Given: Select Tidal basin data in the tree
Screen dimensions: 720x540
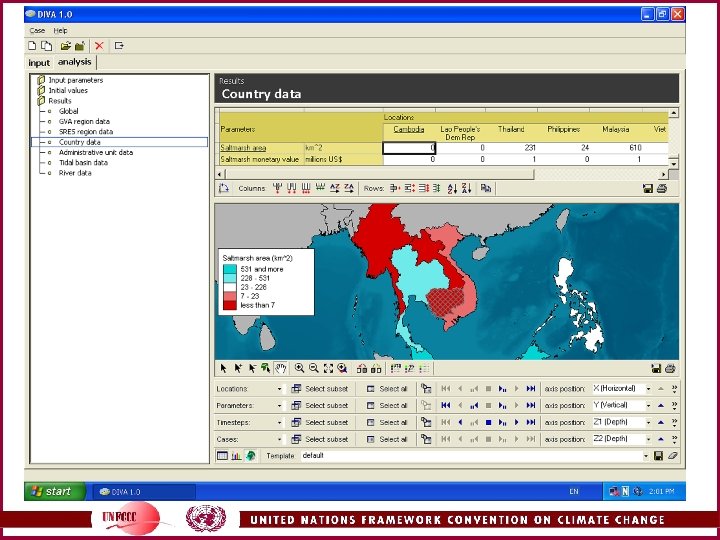Looking at the screenshot, I should (83, 163).
